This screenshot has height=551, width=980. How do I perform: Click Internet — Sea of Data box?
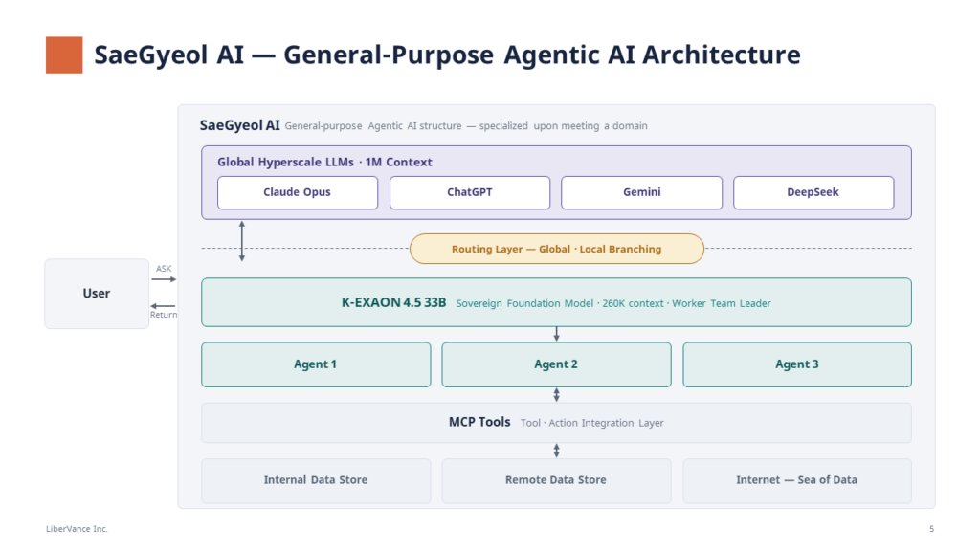pyautogui.click(x=797, y=480)
